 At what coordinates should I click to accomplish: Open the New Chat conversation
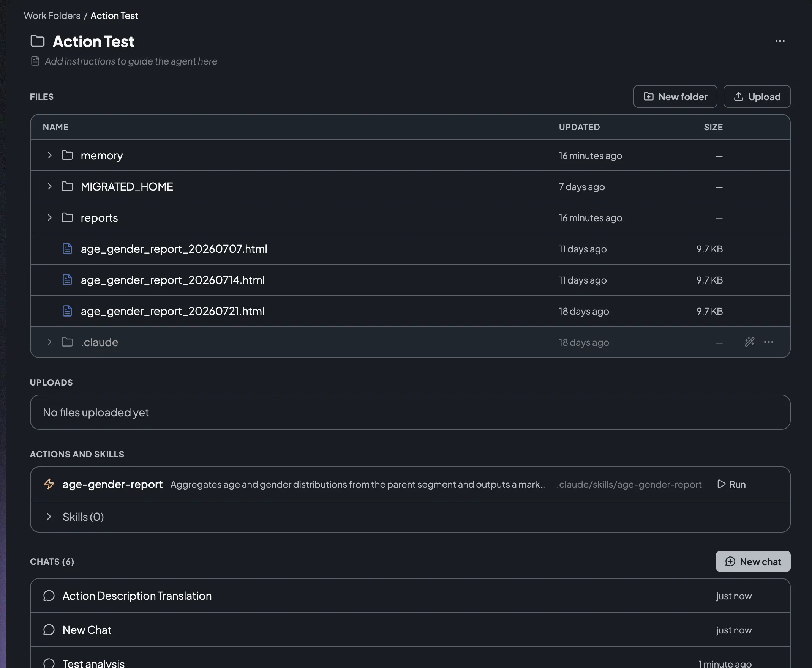click(410, 630)
